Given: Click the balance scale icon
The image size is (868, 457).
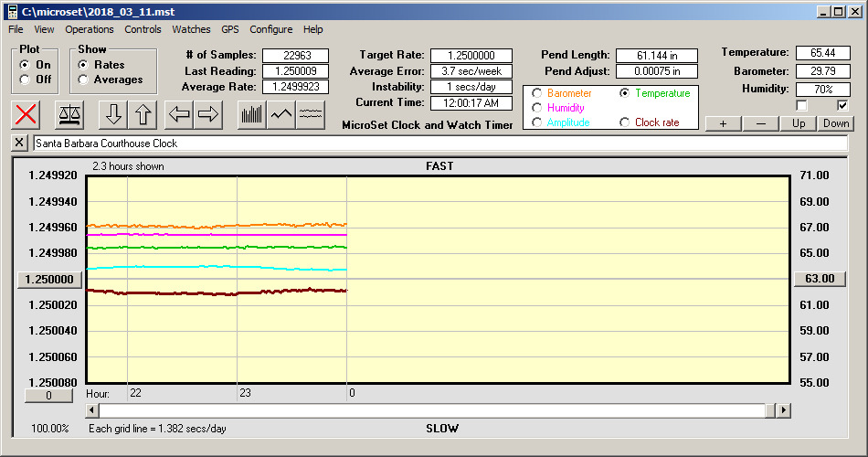Looking at the screenshot, I should pyautogui.click(x=69, y=114).
